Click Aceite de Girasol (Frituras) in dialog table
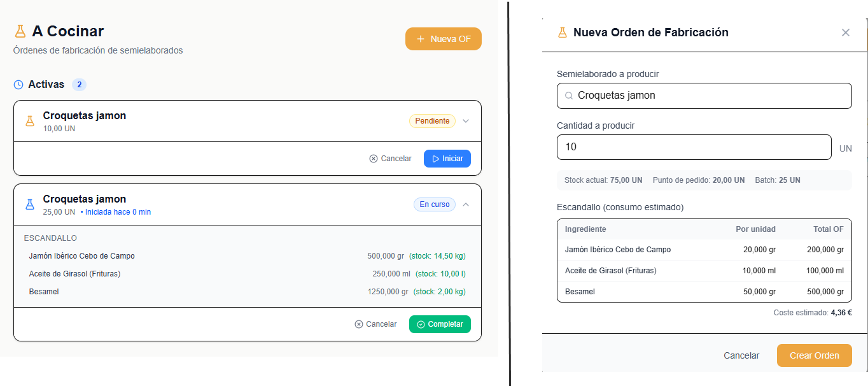This screenshot has width=868, height=386. click(610, 271)
